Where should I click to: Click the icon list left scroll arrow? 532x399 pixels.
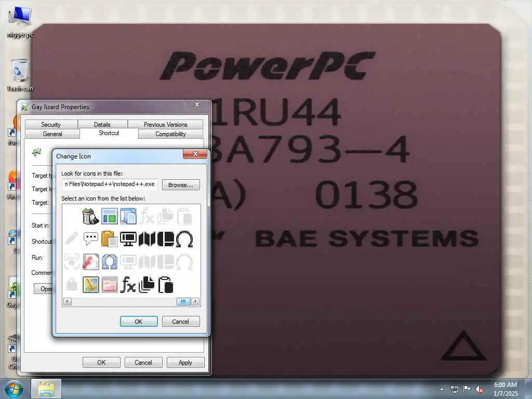click(68, 301)
